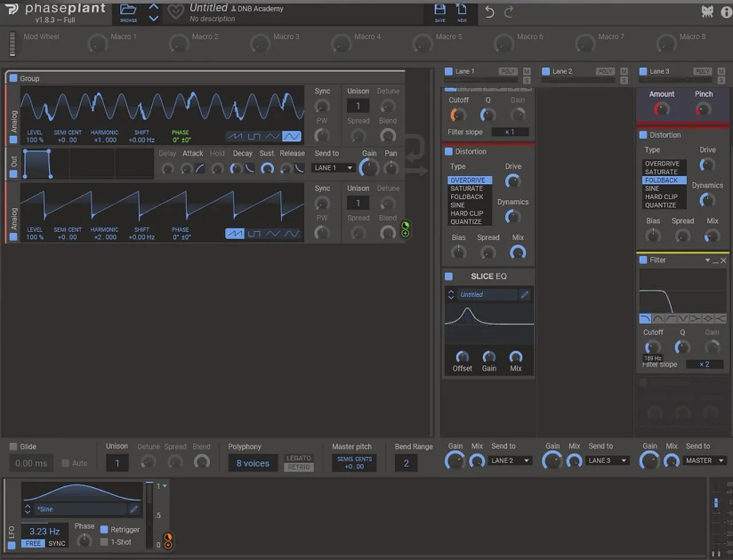Open the butterfly icon menu at top right
The height and width of the screenshot is (560, 733).
(708, 11)
